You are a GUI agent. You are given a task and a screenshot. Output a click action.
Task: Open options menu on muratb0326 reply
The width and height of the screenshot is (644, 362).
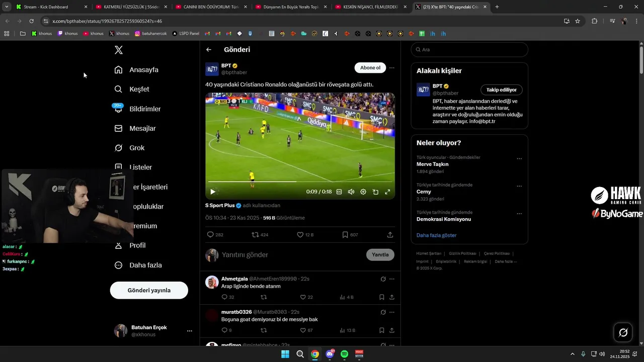coord(392,312)
